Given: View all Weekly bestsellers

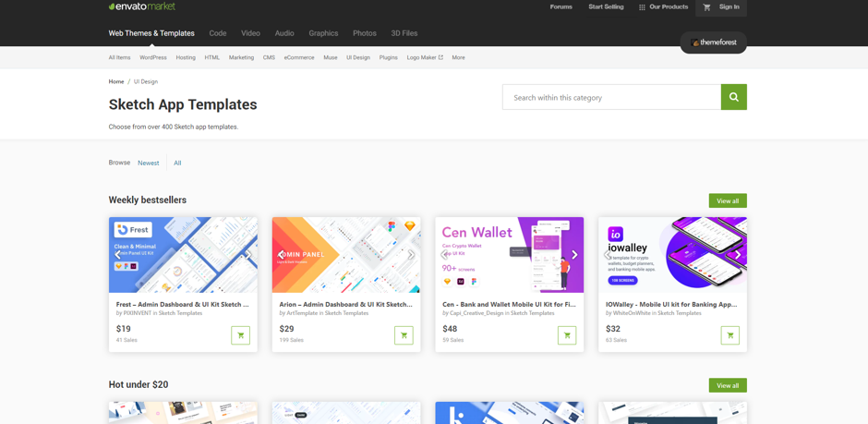Looking at the screenshot, I should (728, 201).
